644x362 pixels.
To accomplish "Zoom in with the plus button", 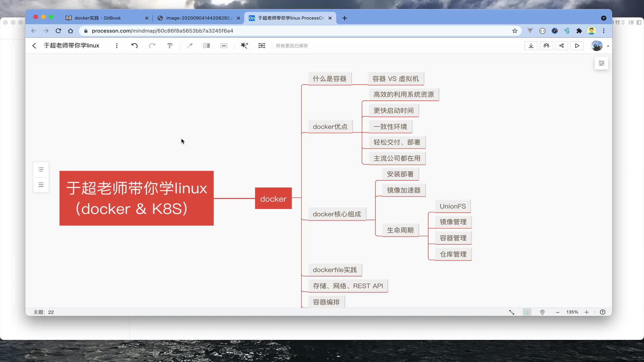I will tap(587, 312).
